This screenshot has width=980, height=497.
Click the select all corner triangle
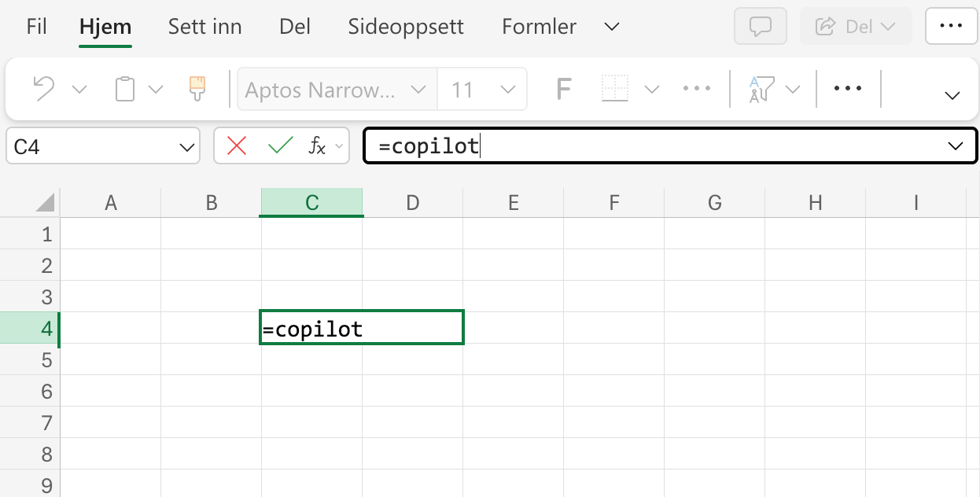pyautogui.click(x=46, y=203)
